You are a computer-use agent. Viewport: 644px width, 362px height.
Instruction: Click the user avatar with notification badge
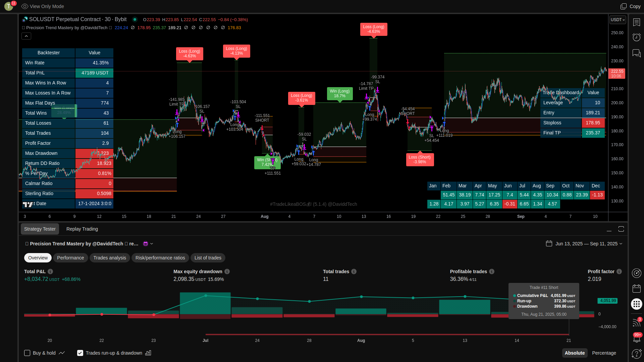click(x=9, y=6)
